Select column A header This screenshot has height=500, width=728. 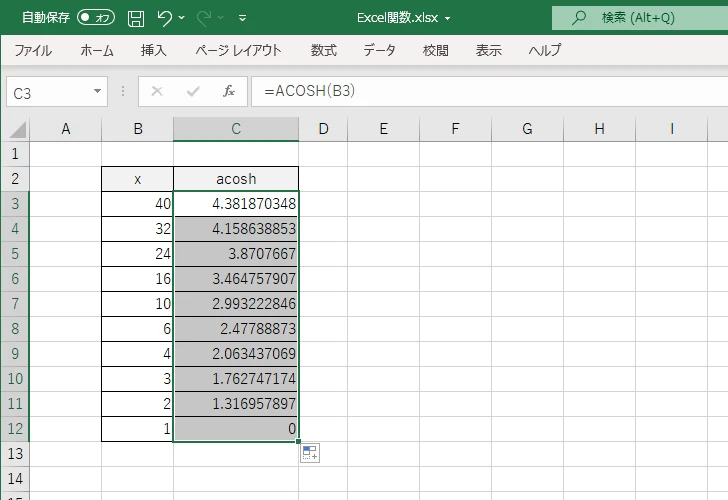click(65, 129)
